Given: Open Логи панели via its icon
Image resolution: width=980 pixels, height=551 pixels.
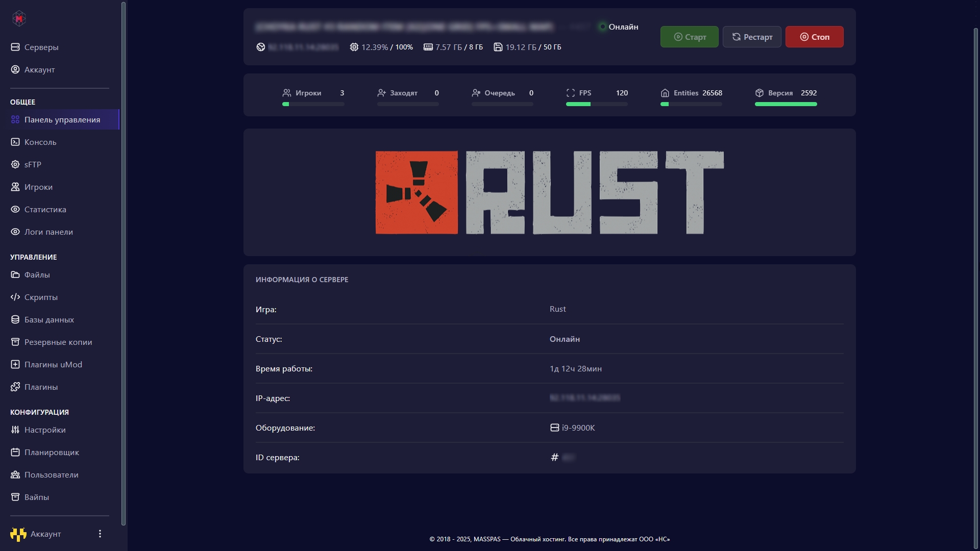Looking at the screenshot, I should [x=15, y=232].
